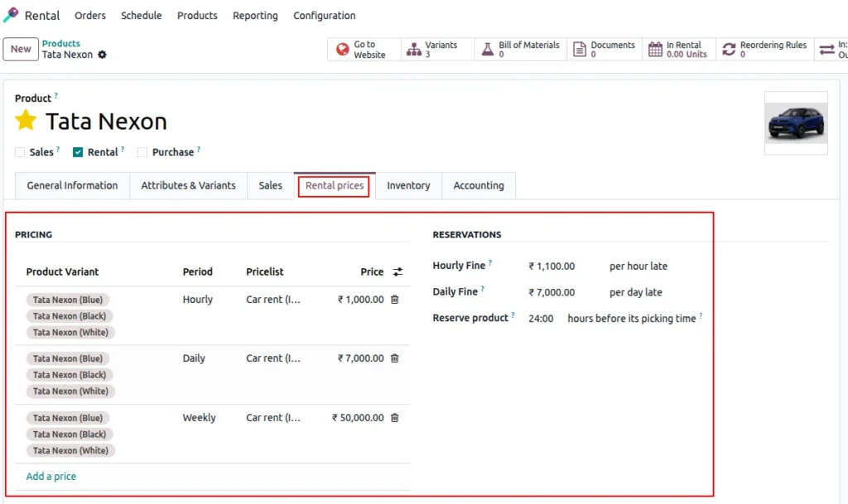Click the Product Variant column header

pyautogui.click(x=62, y=271)
